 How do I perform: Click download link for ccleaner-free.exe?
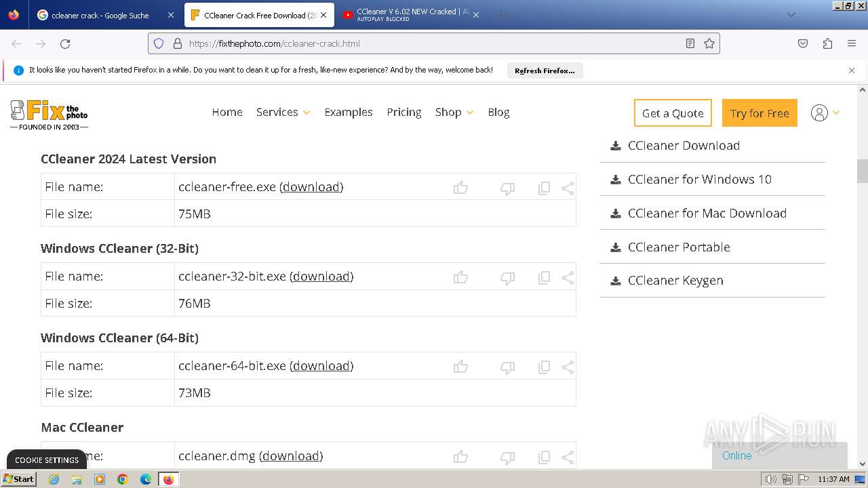[311, 187]
